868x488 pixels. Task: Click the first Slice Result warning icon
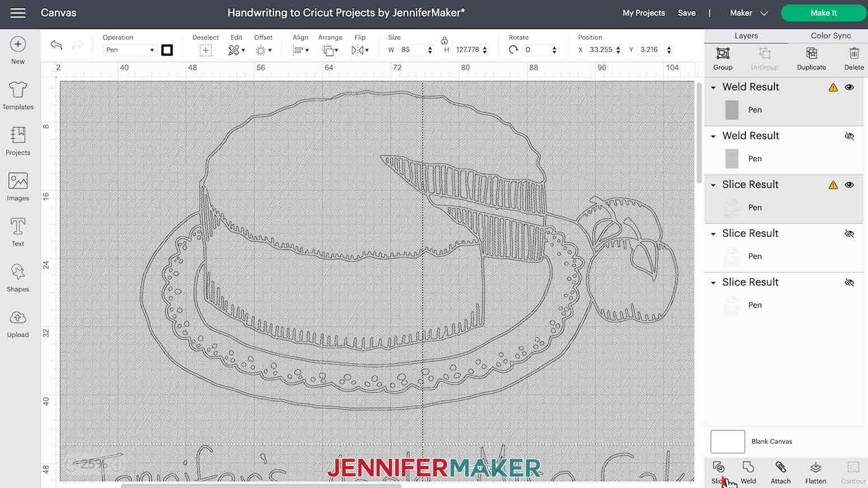tap(833, 185)
